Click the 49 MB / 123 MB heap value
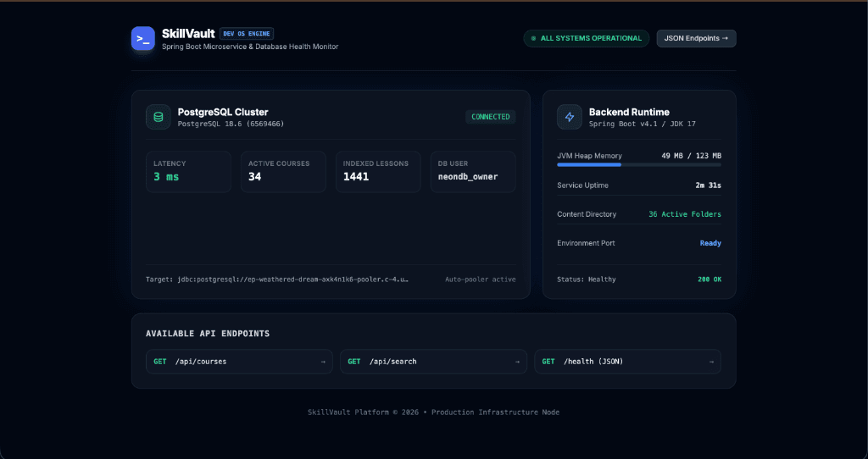Screen dimensions: 868x459 pyautogui.click(x=692, y=156)
